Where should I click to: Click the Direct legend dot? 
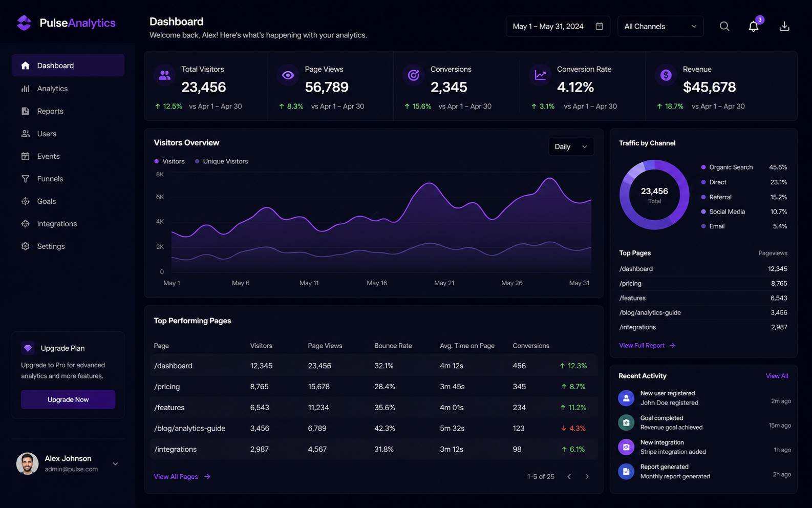[x=703, y=182]
